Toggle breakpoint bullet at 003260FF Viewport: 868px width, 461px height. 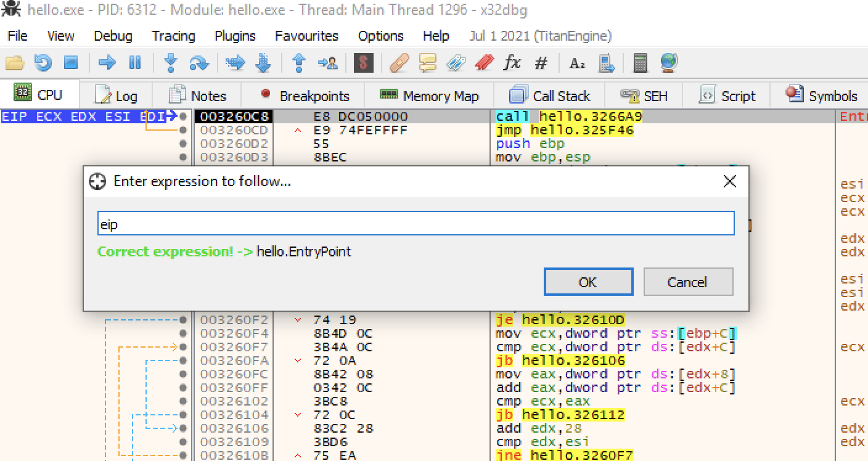182,388
